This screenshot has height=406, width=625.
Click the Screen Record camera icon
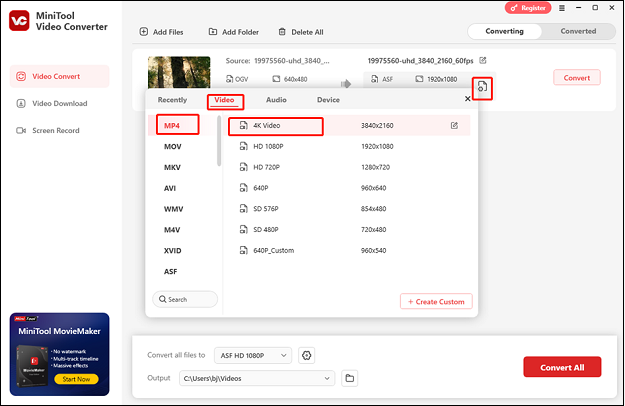[21, 131]
